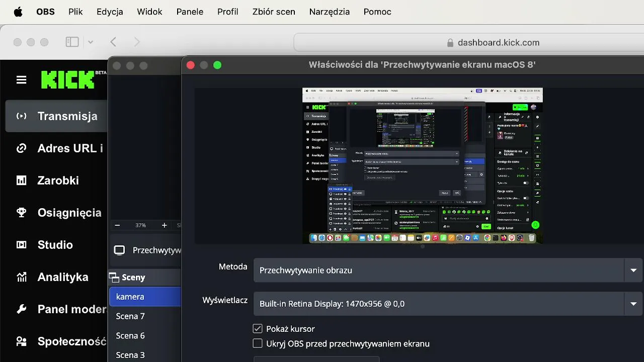Screen dimensions: 644x362
Task: Open the OBS application menu
Action: [x=45, y=12]
